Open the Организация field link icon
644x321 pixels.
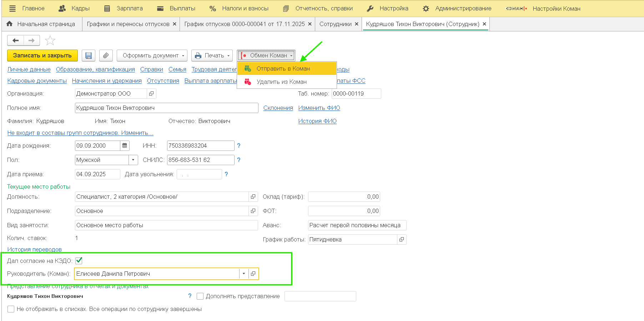[x=151, y=93]
